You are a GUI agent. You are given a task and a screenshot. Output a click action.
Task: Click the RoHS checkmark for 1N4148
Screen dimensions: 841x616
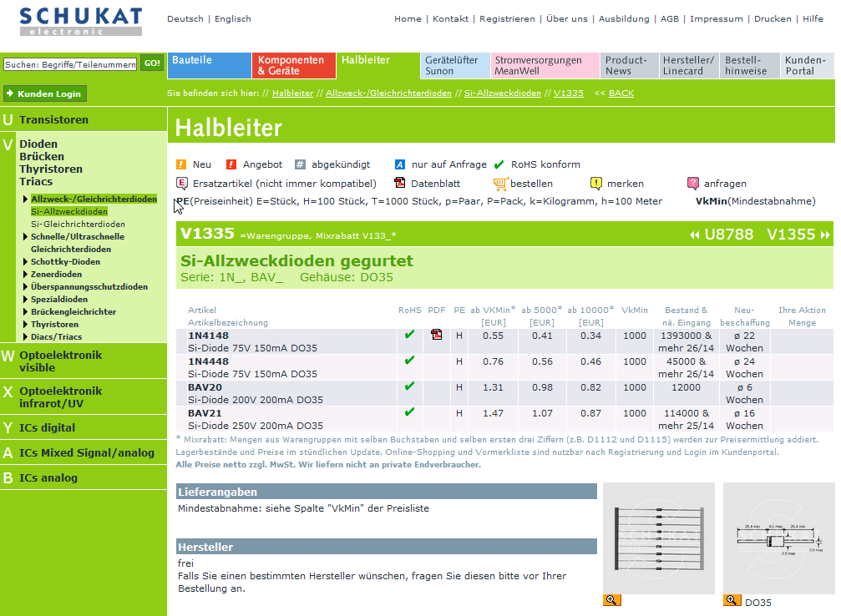410,335
